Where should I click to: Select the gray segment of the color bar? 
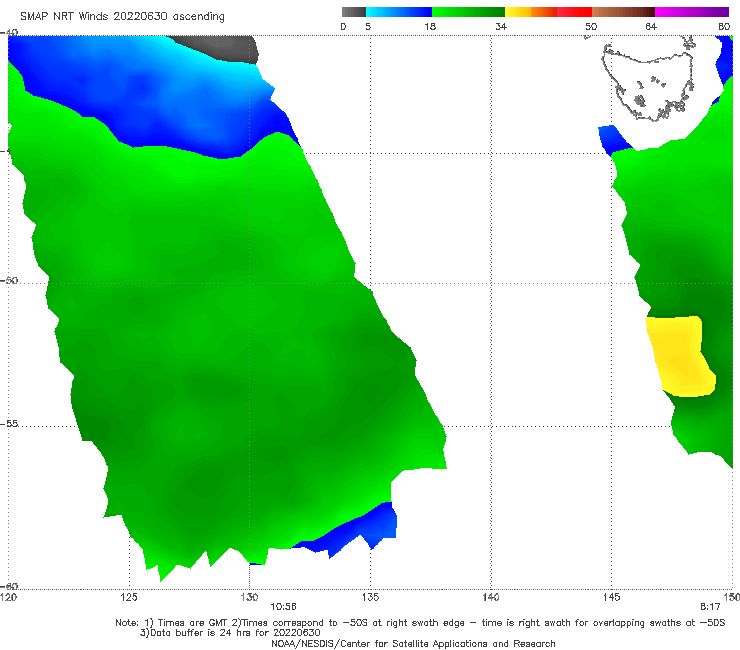pos(354,12)
